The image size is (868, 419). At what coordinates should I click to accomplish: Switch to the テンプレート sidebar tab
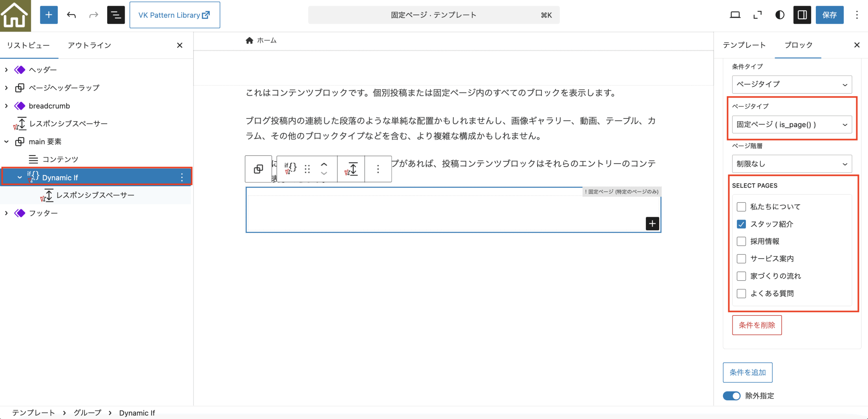coord(744,45)
